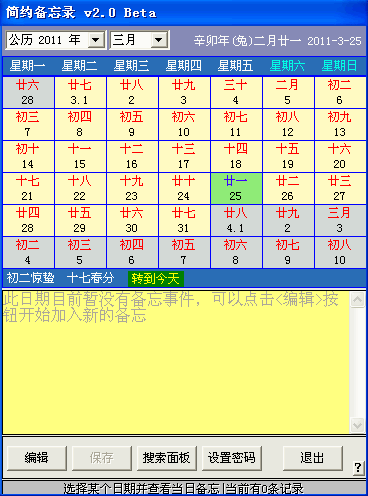Select the February 28 cell 廿六
368x496 pixels.
[x=28, y=92]
